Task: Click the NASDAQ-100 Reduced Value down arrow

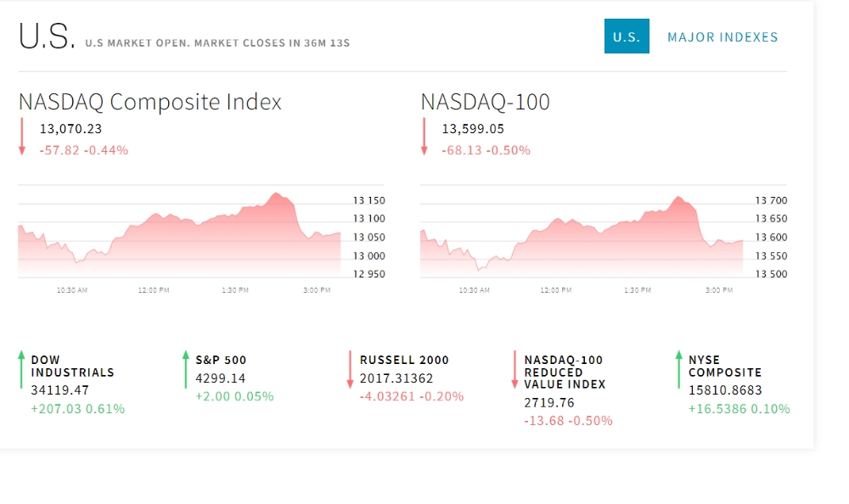Action: tap(514, 370)
